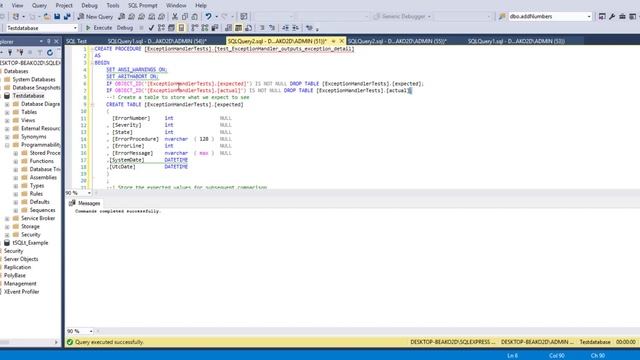Collapse the Programmability folder
Image resolution: width=640 pixels, height=360 pixels.
tap(7, 145)
